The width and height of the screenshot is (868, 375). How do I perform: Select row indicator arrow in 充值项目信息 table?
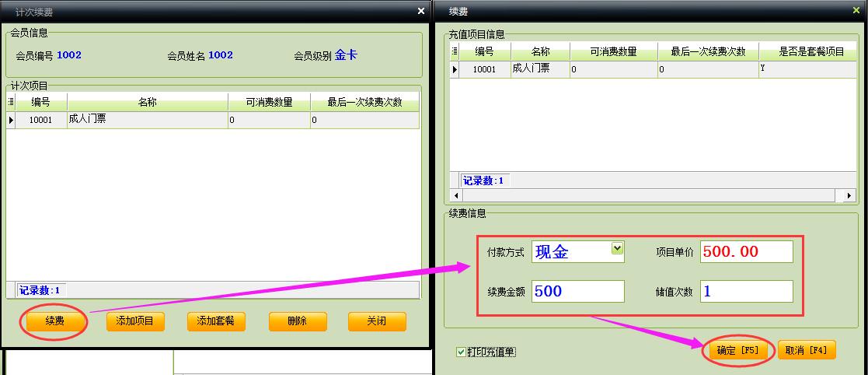[455, 69]
